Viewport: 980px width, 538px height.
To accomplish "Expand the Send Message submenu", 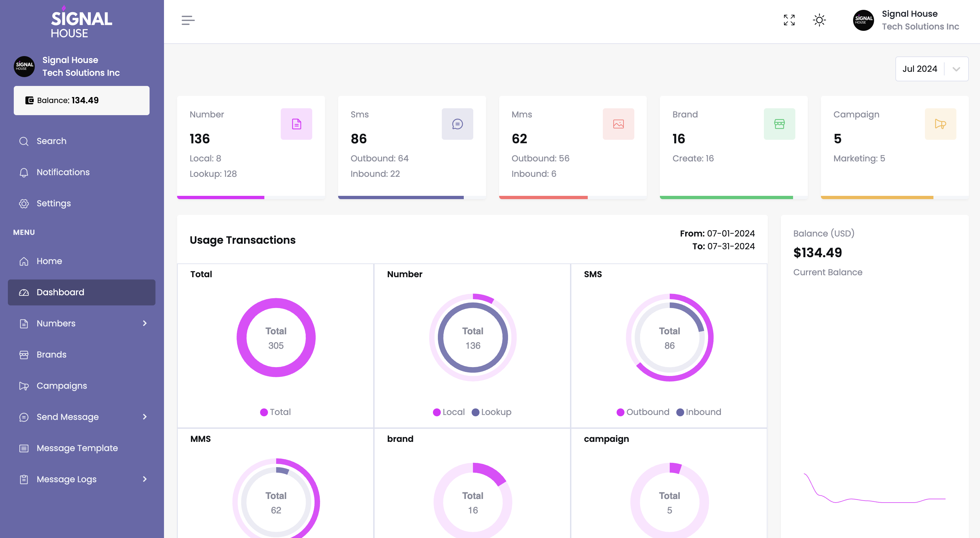I will click(145, 417).
